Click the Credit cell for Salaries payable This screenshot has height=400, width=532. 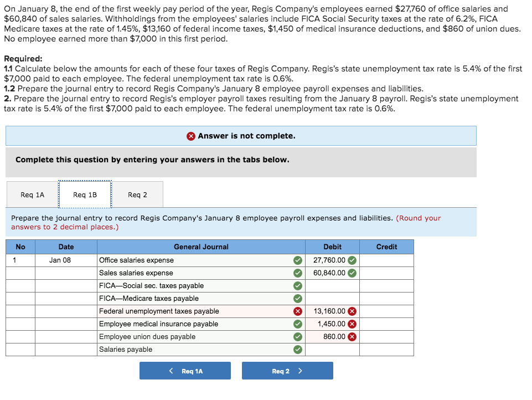[386, 349]
